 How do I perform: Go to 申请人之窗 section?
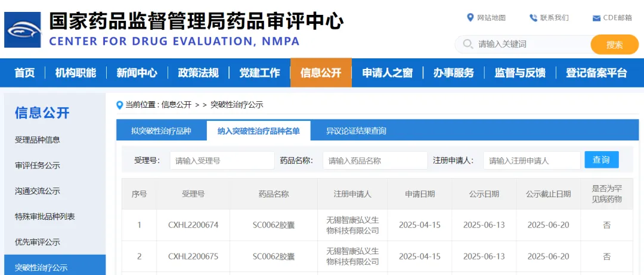tap(387, 73)
